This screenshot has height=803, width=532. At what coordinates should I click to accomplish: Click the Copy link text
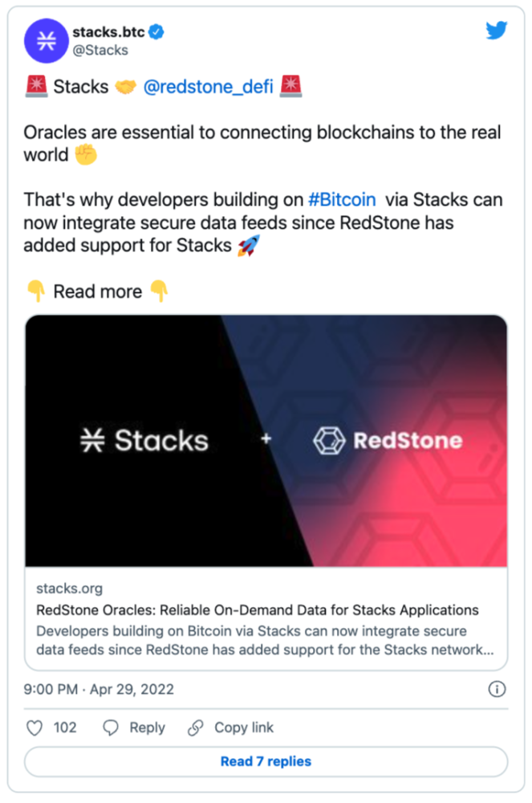click(x=244, y=728)
